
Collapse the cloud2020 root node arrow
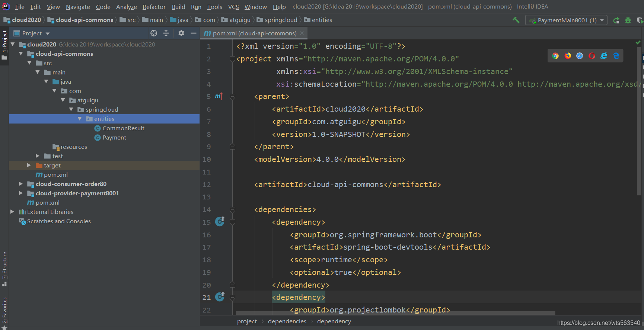(x=13, y=44)
